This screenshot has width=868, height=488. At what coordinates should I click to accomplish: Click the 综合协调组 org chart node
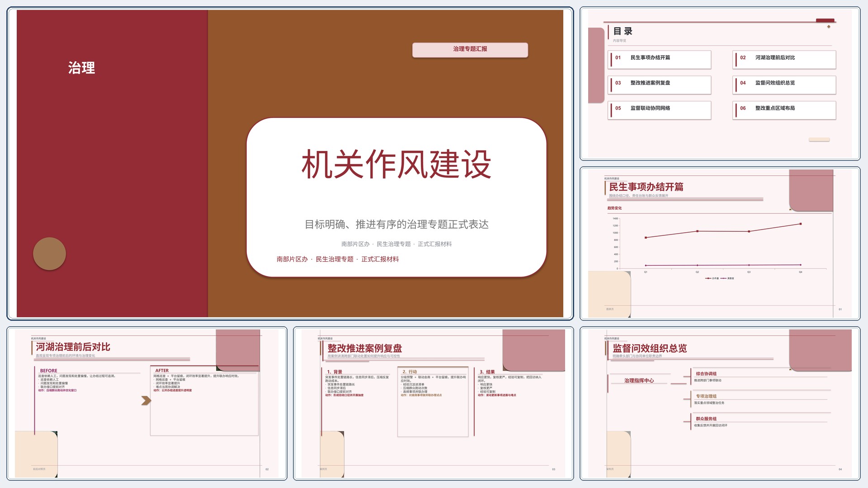706,374
